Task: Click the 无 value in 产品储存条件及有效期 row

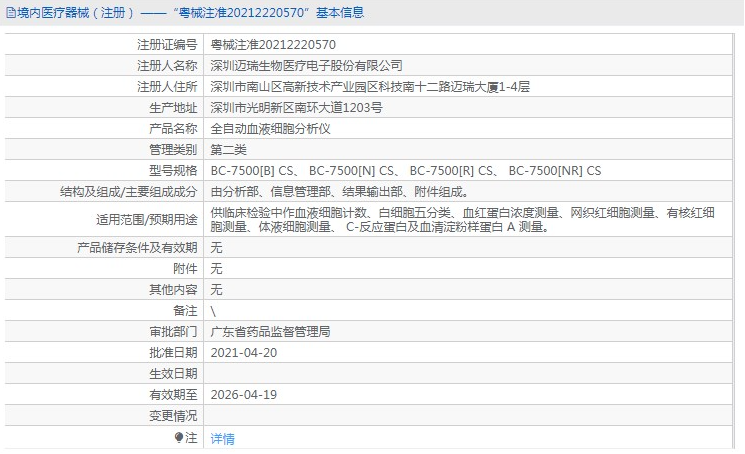Action: pyautogui.click(x=216, y=247)
